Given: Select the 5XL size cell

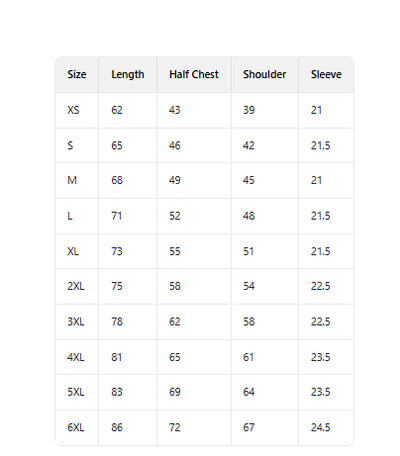Looking at the screenshot, I should (76, 392).
